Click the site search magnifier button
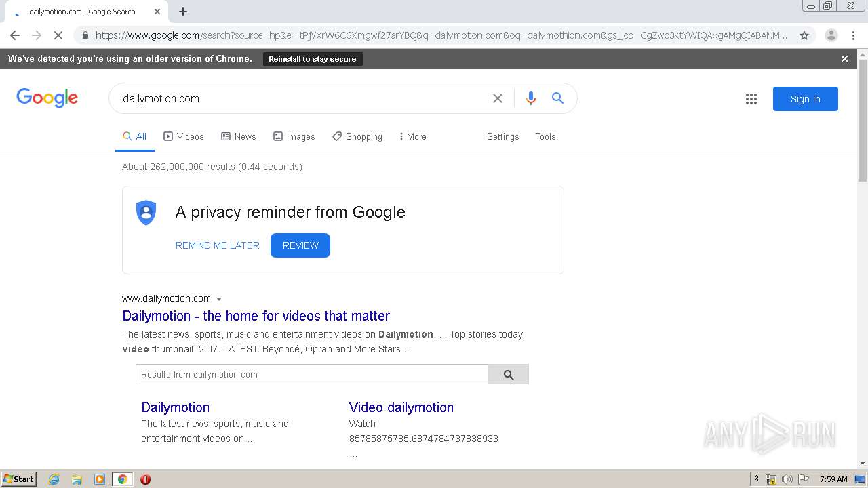Viewport: 868px width, 488px height. coord(509,374)
